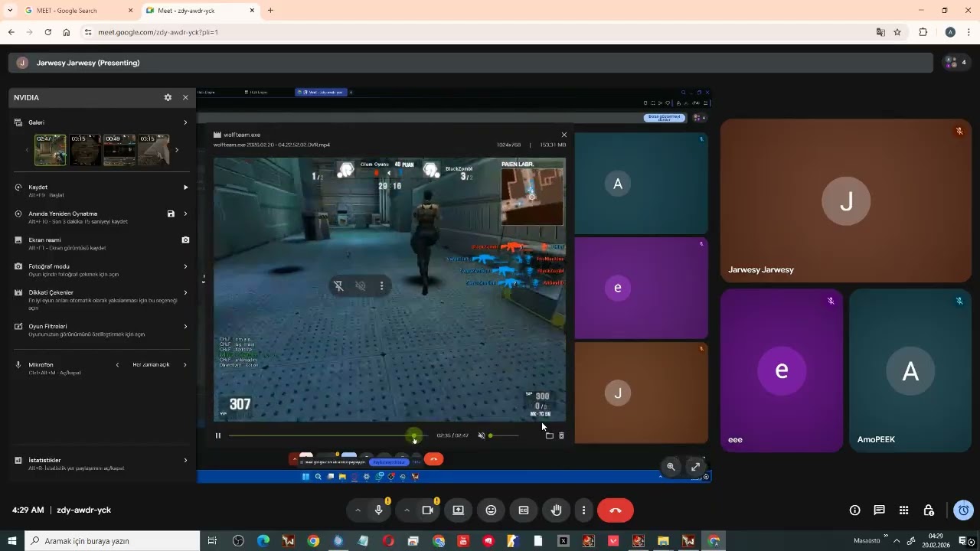This screenshot has height=551, width=980.
Task: Expand Anında Yeniden Oynatma options
Action: click(x=185, y=214)
